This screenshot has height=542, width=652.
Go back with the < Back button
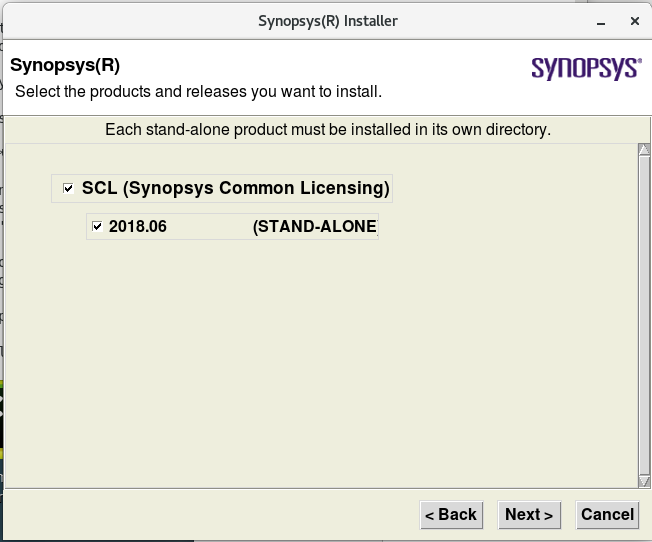point(451,515)
